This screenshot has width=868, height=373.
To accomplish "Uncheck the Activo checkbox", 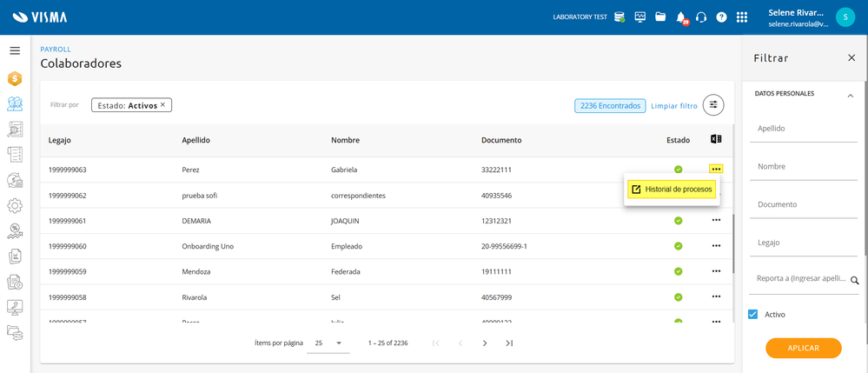I will point(752,314).
